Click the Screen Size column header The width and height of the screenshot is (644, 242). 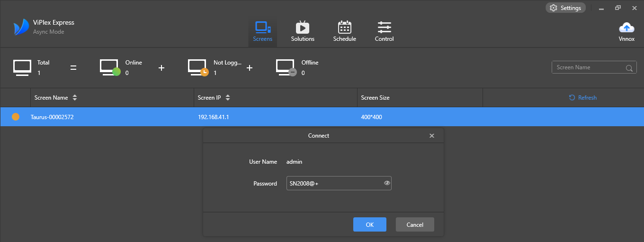[376, 98]
